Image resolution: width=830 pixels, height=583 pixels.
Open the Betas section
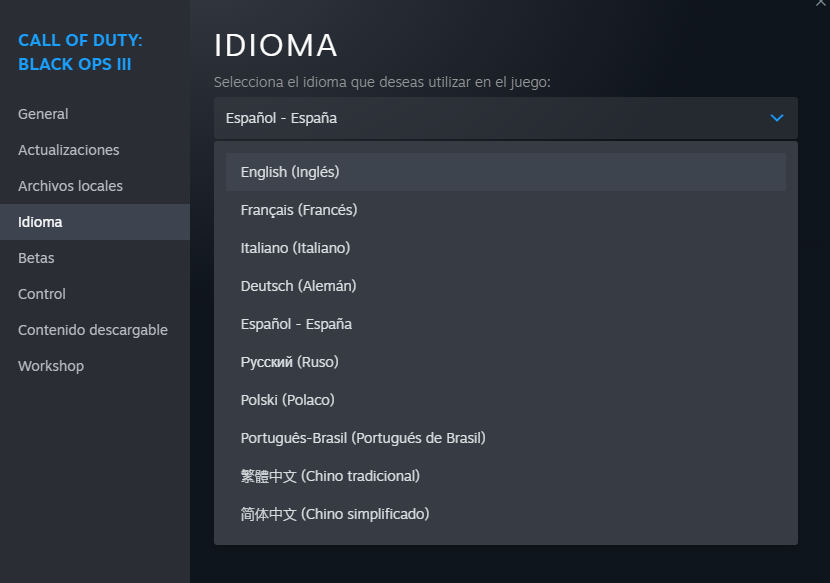pos(36,258)
